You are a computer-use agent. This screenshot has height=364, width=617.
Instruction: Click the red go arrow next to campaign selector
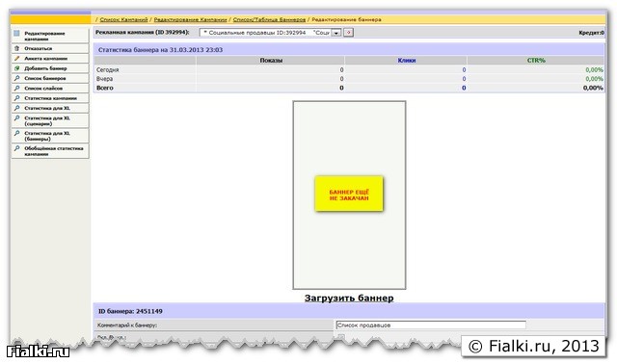coord(348,33)
